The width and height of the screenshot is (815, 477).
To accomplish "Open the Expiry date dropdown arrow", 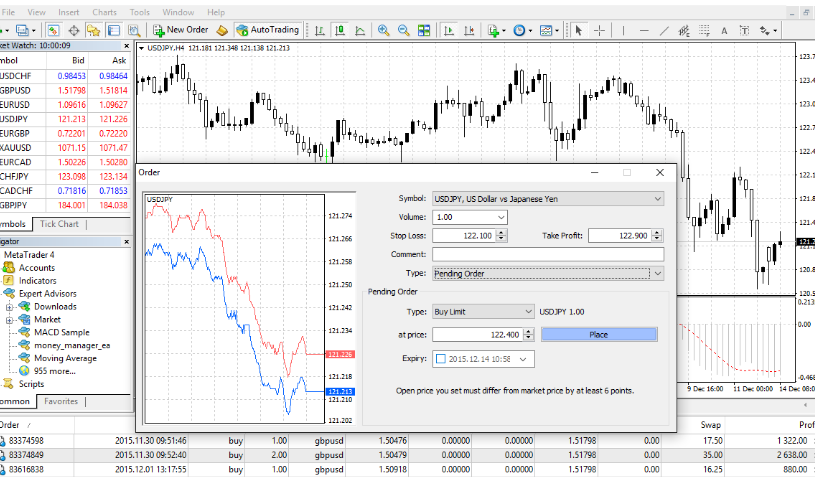I will 523,359.
